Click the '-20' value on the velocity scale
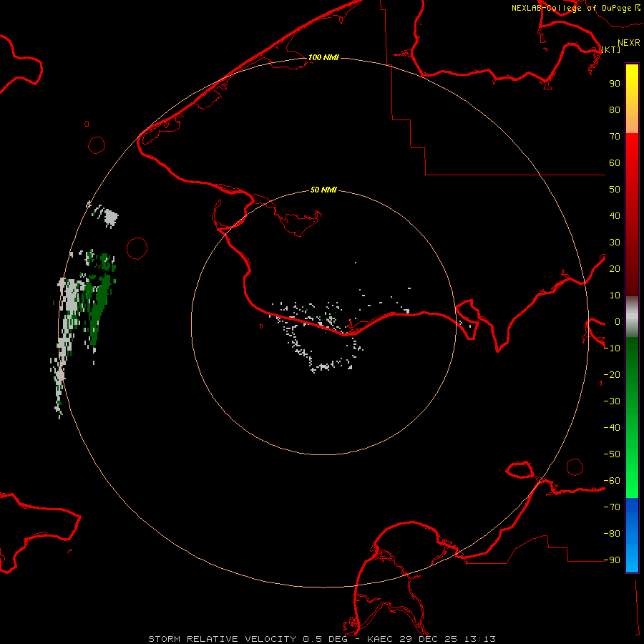Image resolution: width=644 pixels, height=644 pixels. [612, 375]
